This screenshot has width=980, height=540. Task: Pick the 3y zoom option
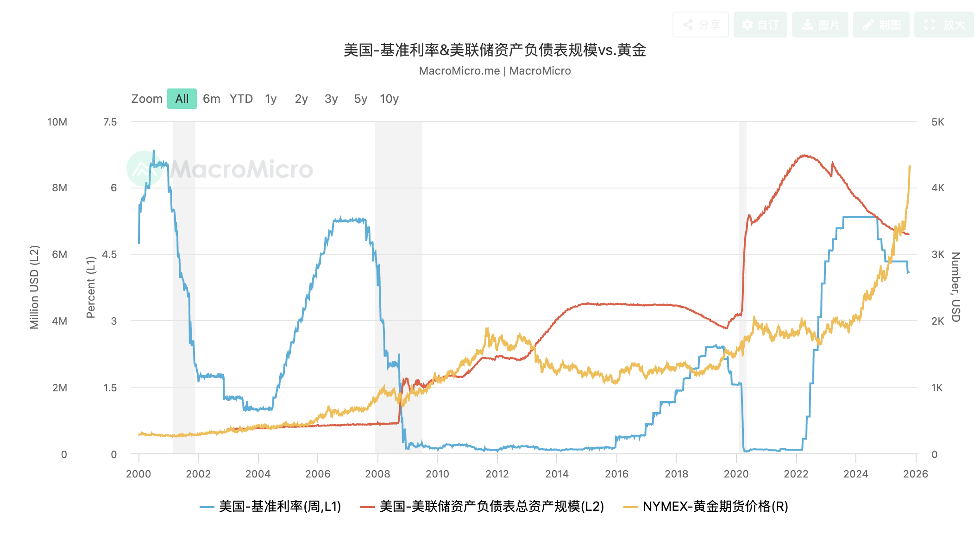click(x=331, y=99)
